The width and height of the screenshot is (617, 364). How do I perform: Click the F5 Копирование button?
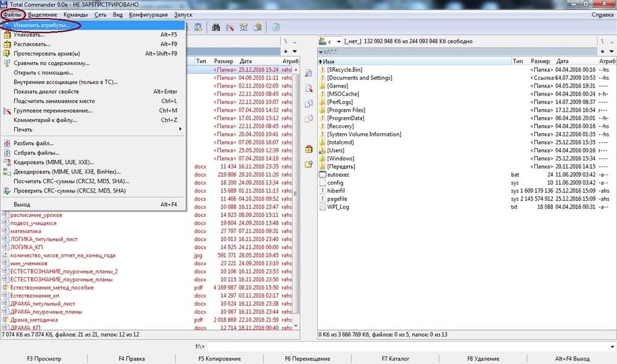click(x=220, y=358)
